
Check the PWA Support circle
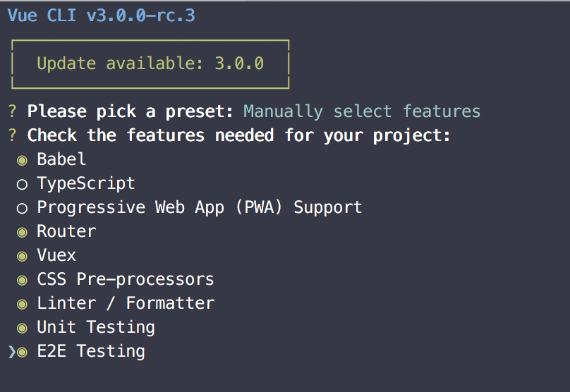[x=22, y=208]
